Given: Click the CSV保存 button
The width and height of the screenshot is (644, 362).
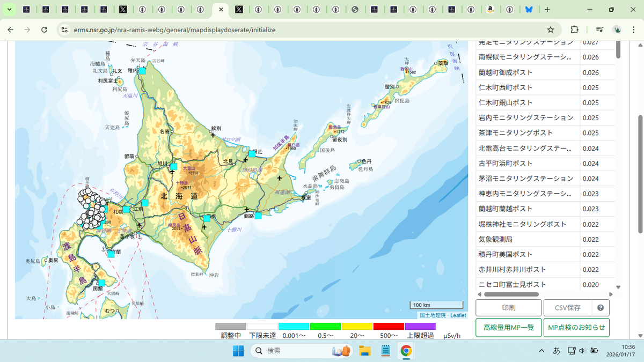Looking at the screenshot, I should [x=568, y=308].
